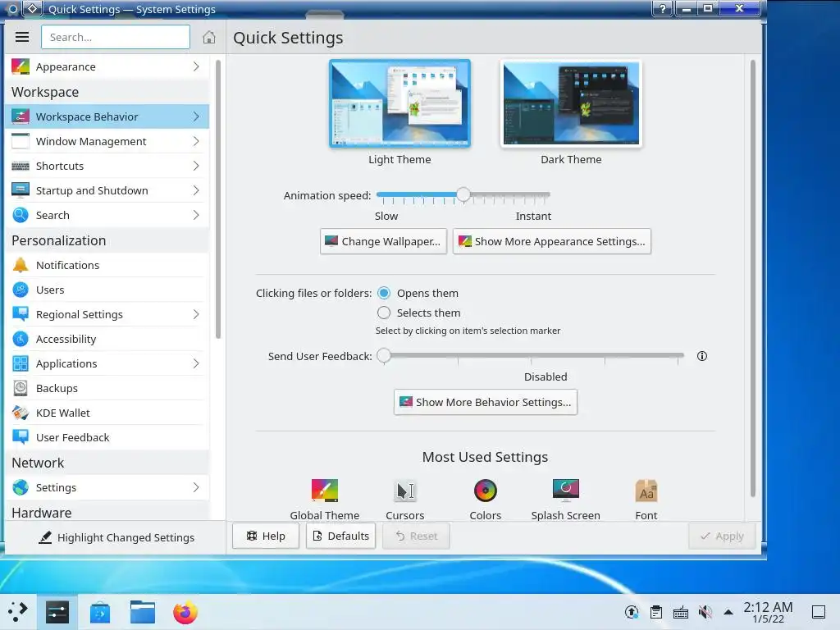Click the Apply button
This screenshot has width=840, height=630.
click(x=722, y=536)
